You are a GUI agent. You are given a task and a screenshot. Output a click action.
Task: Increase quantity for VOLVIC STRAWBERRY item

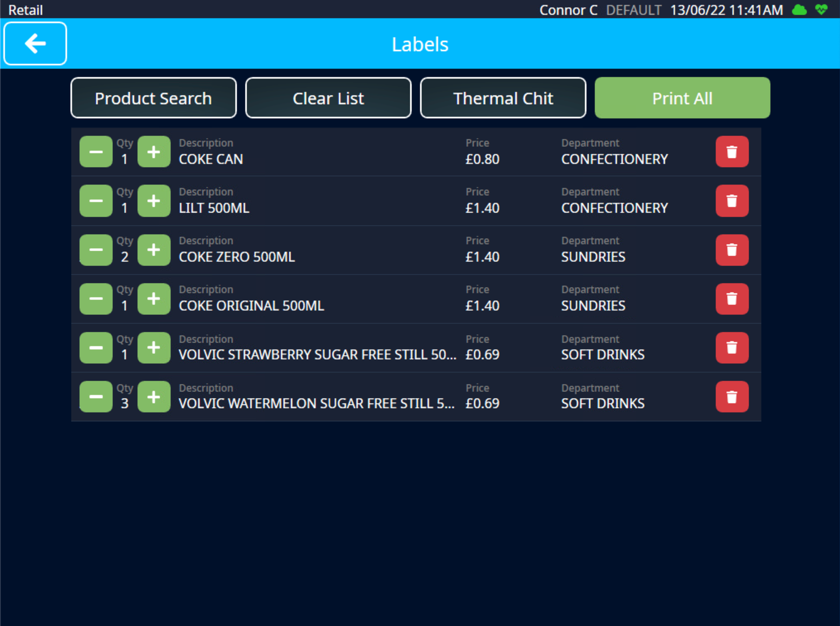pos(154,347)
